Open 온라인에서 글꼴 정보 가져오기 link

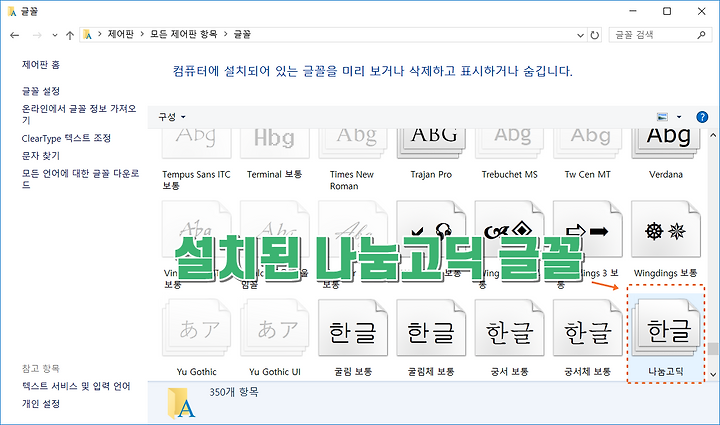coord(79,114)
